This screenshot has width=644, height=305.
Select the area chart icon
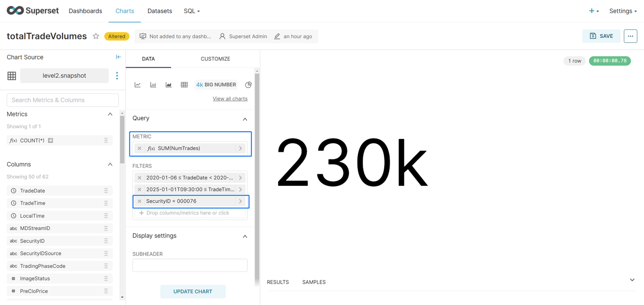click(x=169, y=85)
